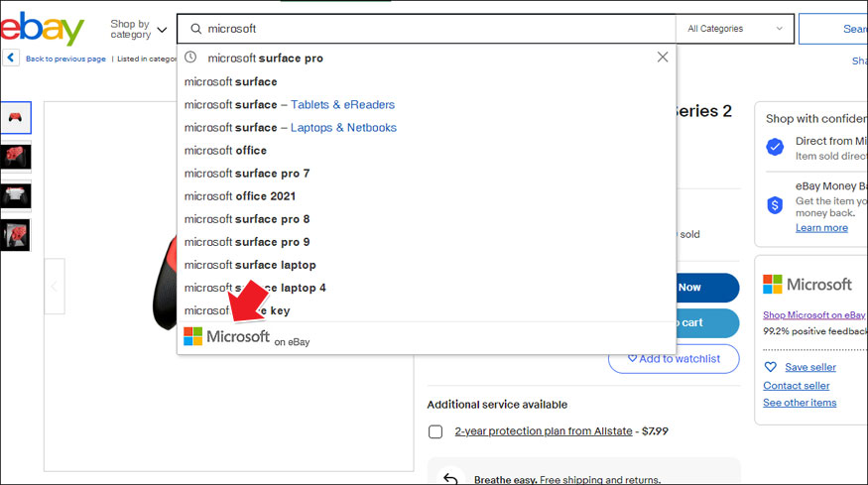Click the Microsoft logo in suggestions dropdown
The image size is (868, 485).
click(226, 336)
